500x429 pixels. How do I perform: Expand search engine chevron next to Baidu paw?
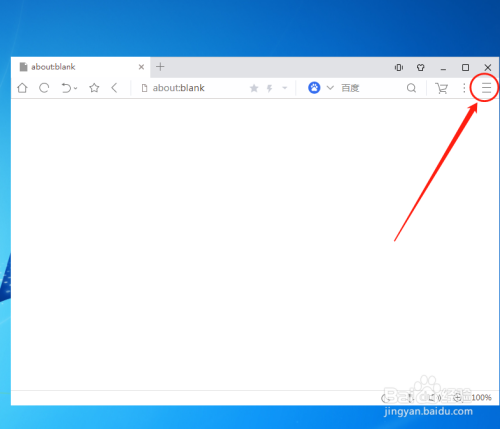330,88
